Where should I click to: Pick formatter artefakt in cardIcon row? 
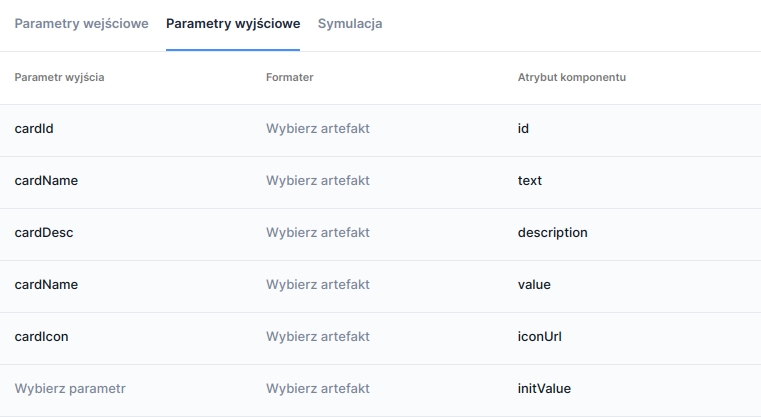[x=318, y=337]
